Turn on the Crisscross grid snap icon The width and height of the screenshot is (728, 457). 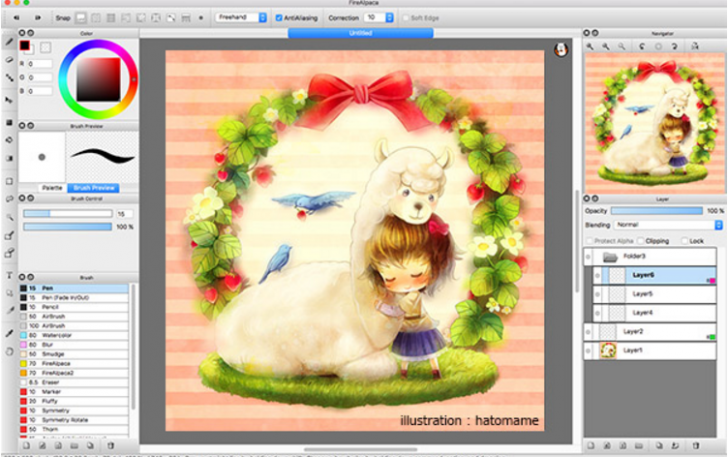(111, 18)
